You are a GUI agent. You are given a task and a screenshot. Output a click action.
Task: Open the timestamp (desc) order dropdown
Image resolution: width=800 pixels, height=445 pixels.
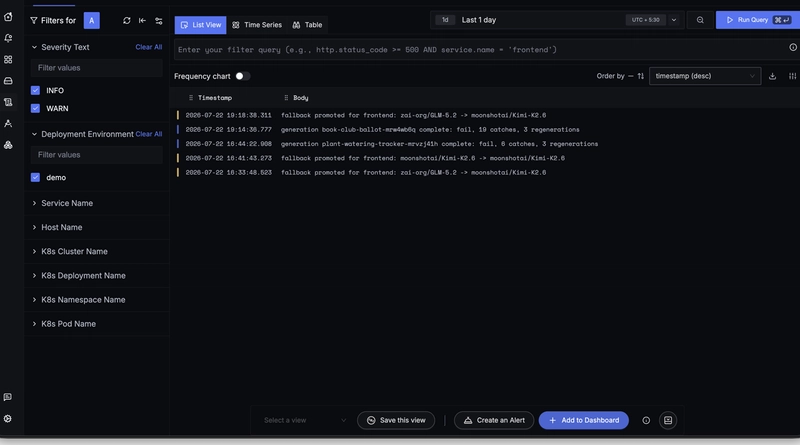click(705, 76)
